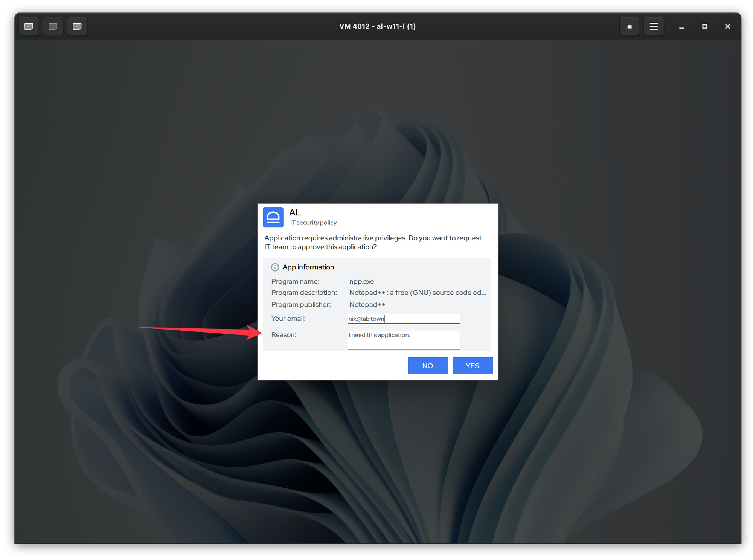Image resolution: width=753 pixels, height=560 pixels.
Task: Click the fullscreen arrows icon button
Action: point(630,26)
